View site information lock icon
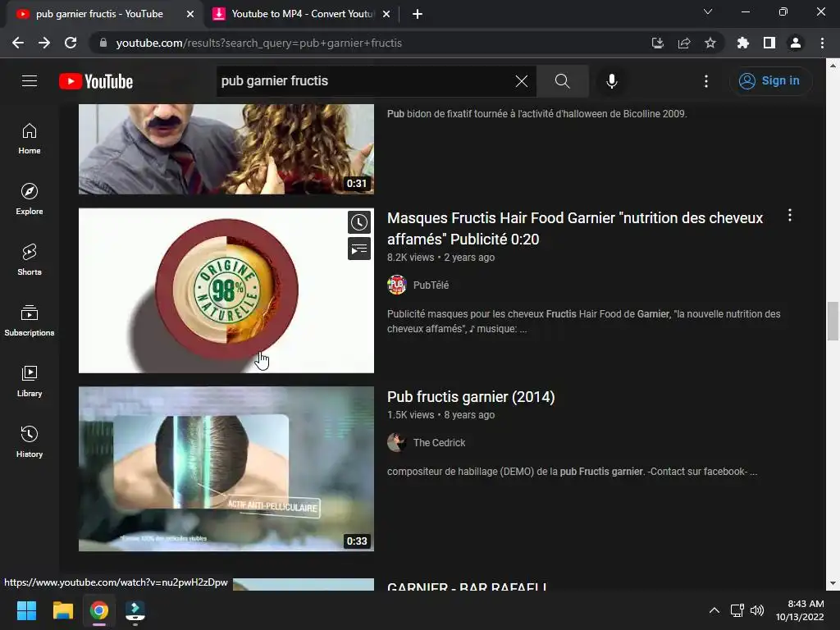The height and width of the screenshot is (630, 840). coord(103,43)
